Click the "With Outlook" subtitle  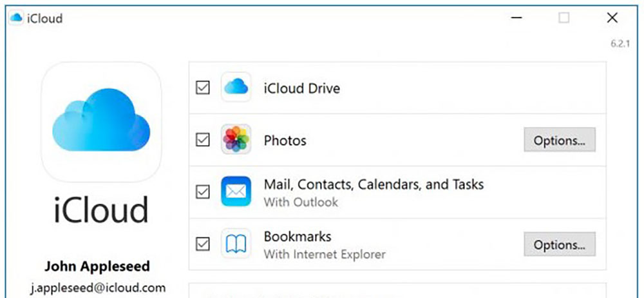[301, 202]
